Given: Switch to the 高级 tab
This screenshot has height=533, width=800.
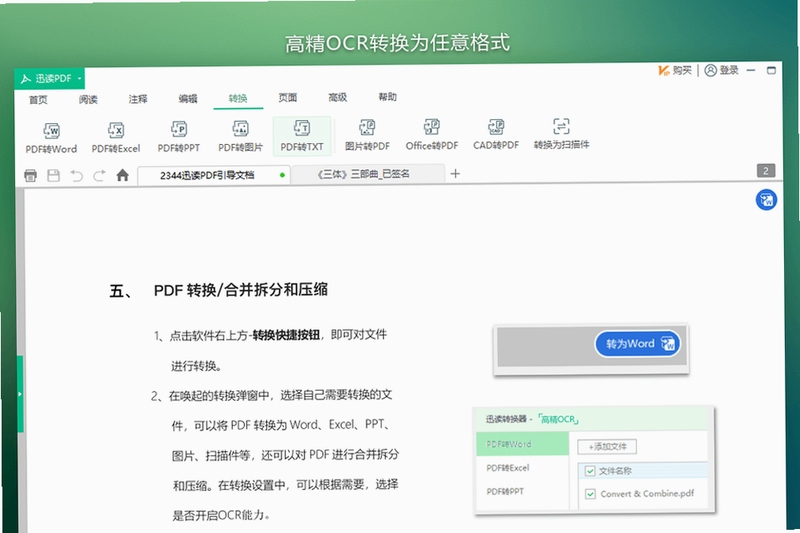Looking at the screenshot, I should coord(338,97).
